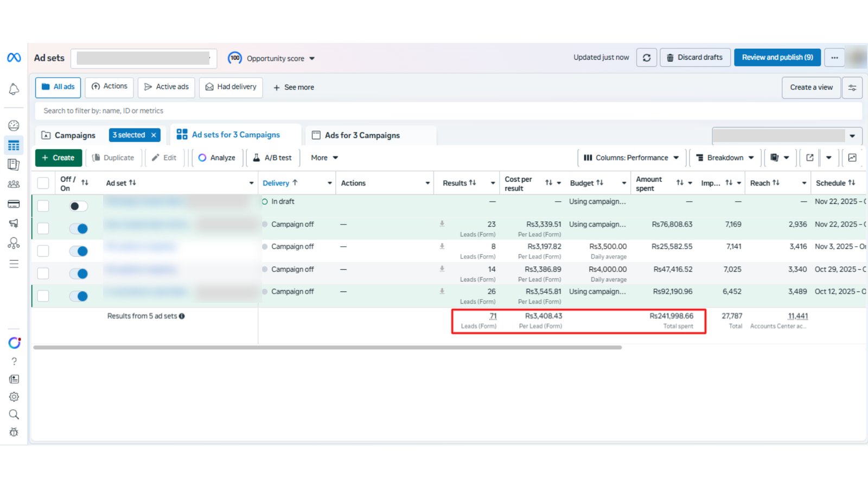This screenshot has height=488, width=868.
Task: Turn off the ad set with Rs92,190.96 spent
Action: click(x=79, y=296)
